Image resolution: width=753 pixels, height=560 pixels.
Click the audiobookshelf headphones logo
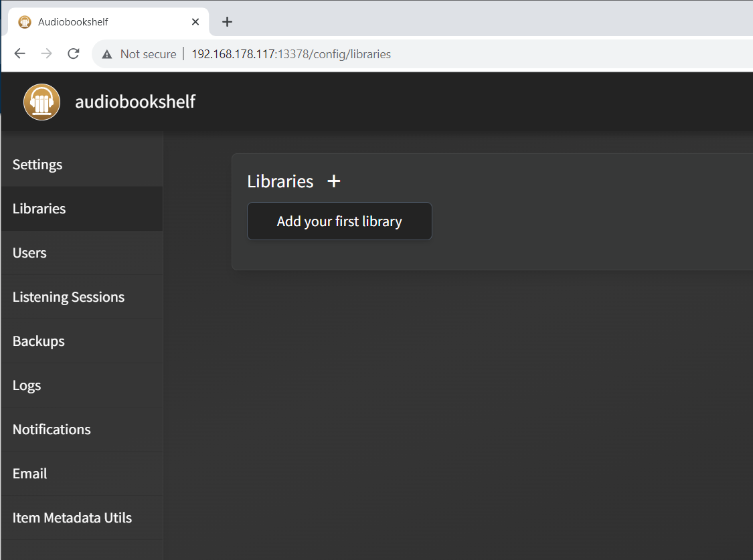(42, 102)
